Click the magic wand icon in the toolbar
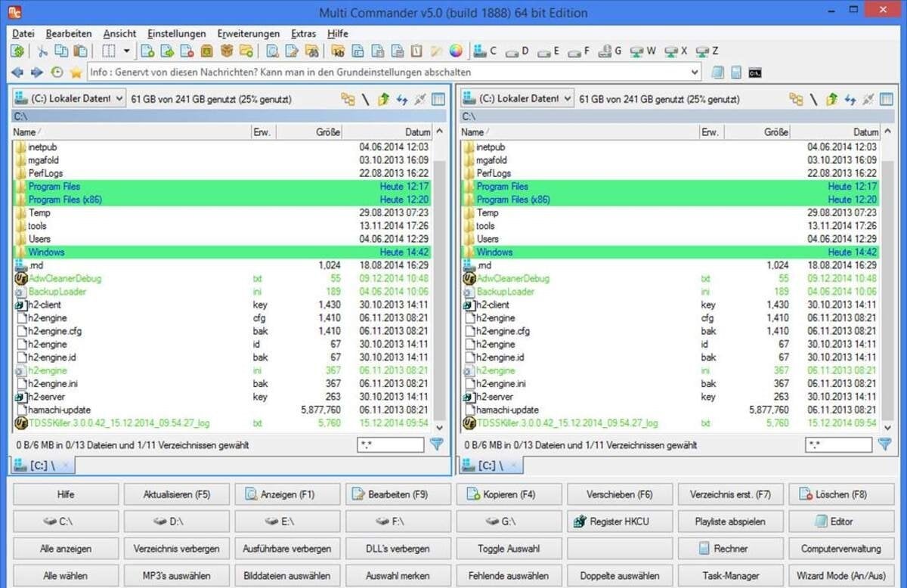907x588 pixels. [437, 51]
